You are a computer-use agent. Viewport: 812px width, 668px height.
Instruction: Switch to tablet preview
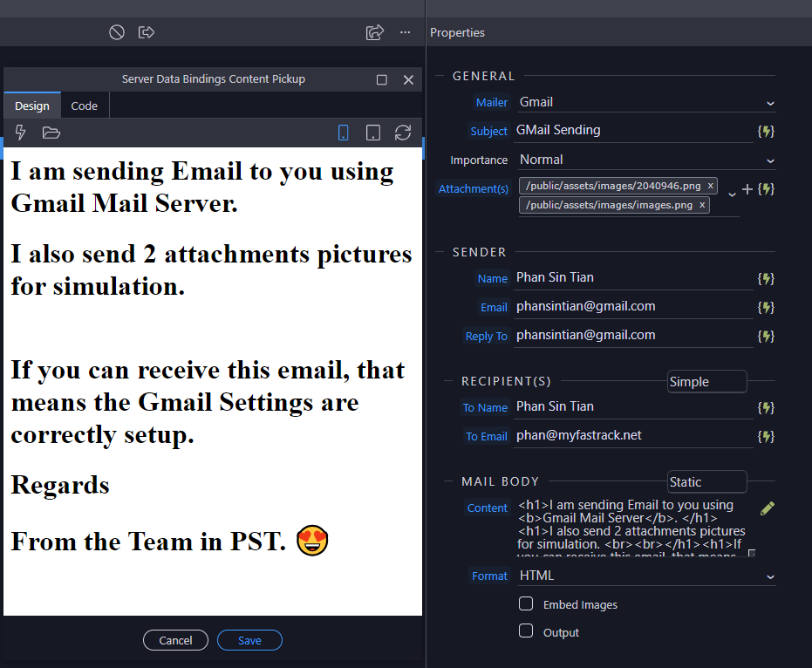pyautogui.click(x=373, y=133)
